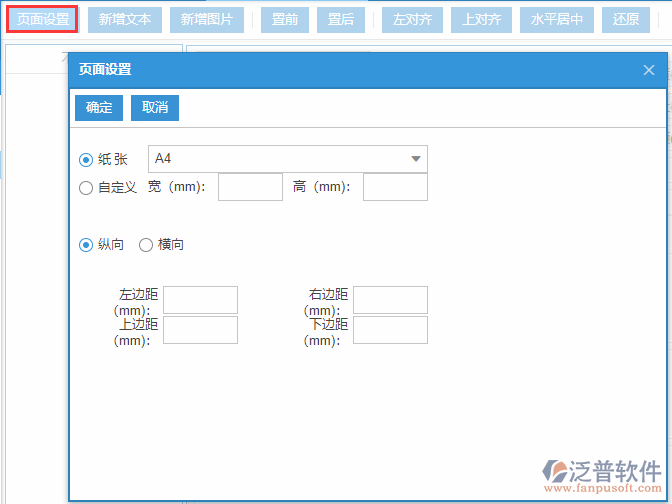Viewport: 672px width, 504px height.
Task: Select the 纵向 orientation radio button
Action: click(86, 245)
